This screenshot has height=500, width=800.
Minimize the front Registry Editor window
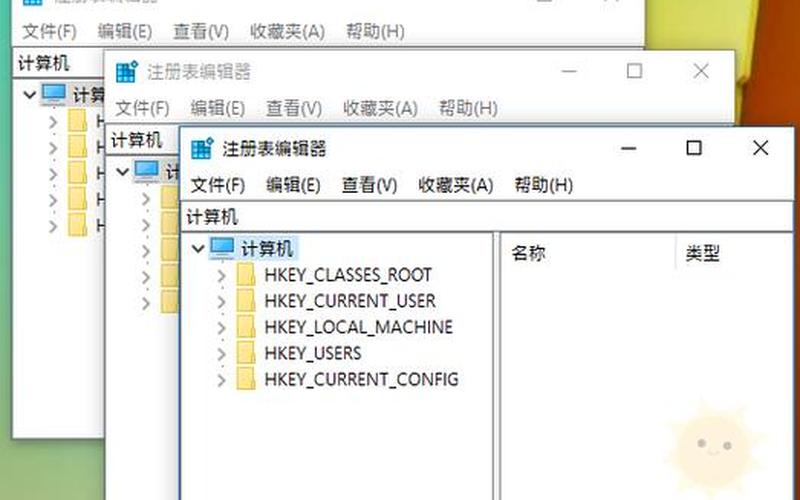(629, 148)
